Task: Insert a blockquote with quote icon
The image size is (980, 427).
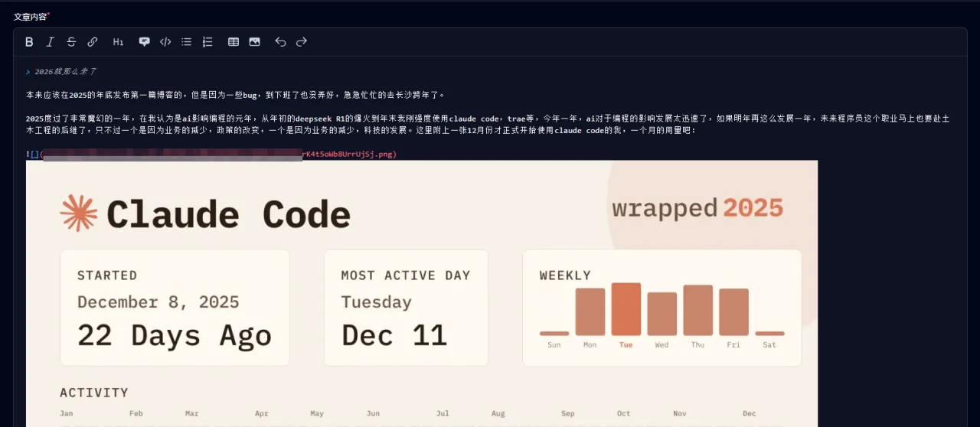Action: [x=144, y=42]
